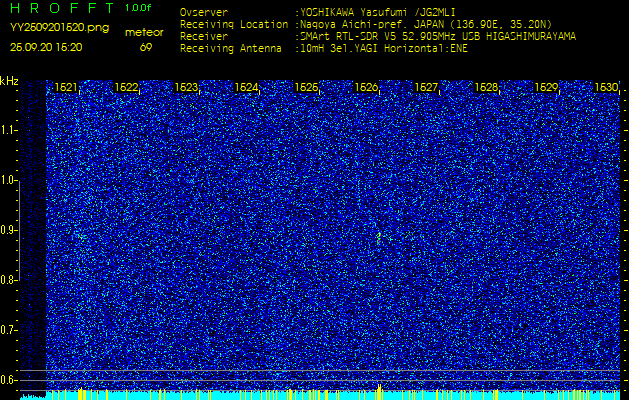Click the 0.6 frequency axis label
This screenshot has width=629, height=400.
9,379
